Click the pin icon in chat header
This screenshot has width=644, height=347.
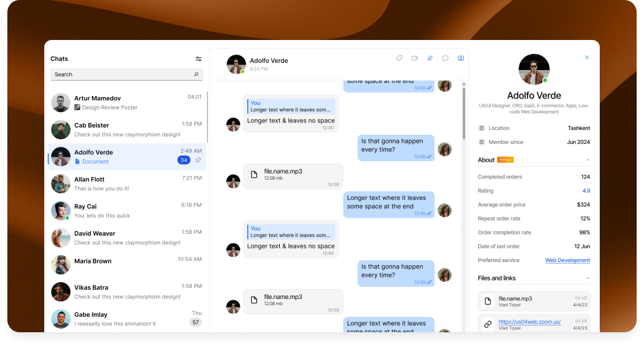click(x=430, y=58)
